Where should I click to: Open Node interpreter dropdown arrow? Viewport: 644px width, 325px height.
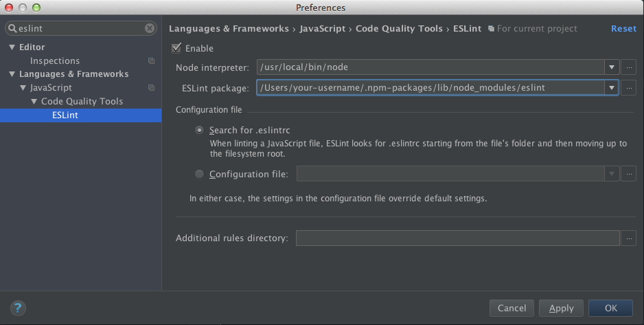[x=612, y=67]
